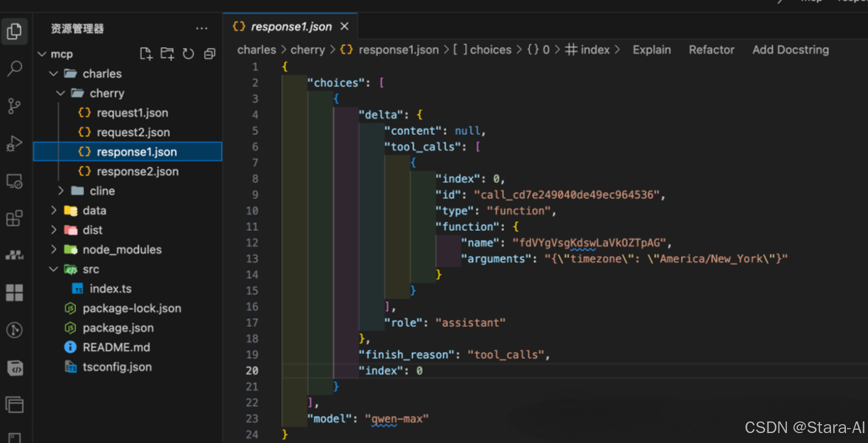Click charles in the breadcrumb path
Screen dimensions: 868x443
click(256, 50)
